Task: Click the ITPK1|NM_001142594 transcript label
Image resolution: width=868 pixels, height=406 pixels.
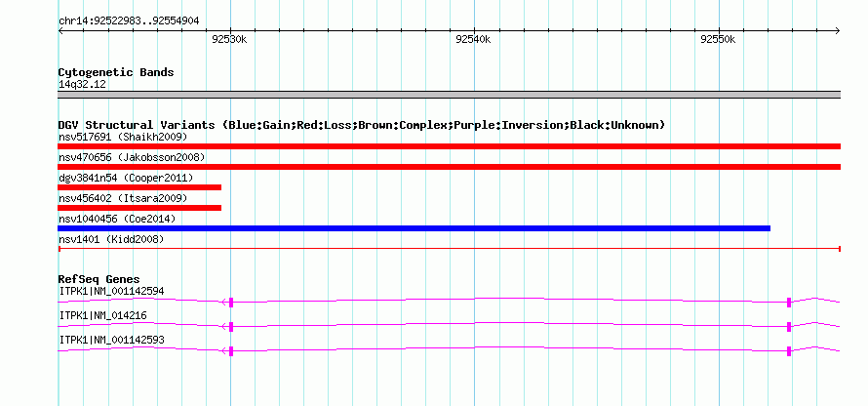Action: coord(111,292)
